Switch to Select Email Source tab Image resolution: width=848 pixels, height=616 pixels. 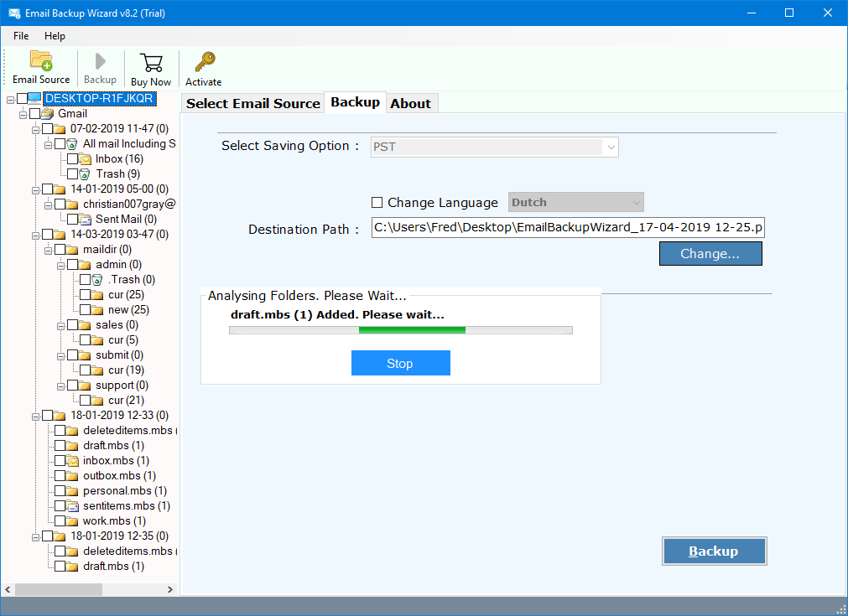253,103
